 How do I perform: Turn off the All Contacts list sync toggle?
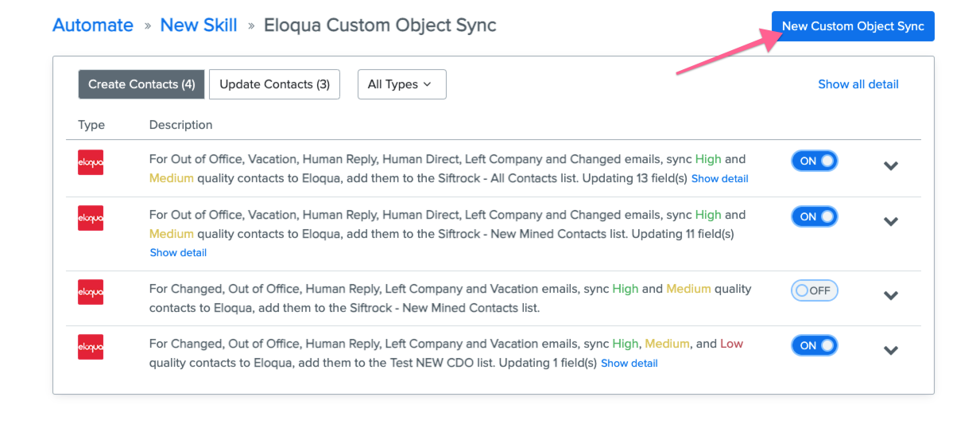(x=815, y=161)
